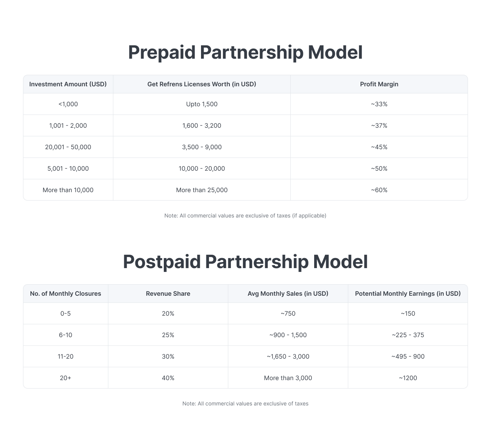
Task: Click the Revenue Share column header
Action: pos(168,293)
